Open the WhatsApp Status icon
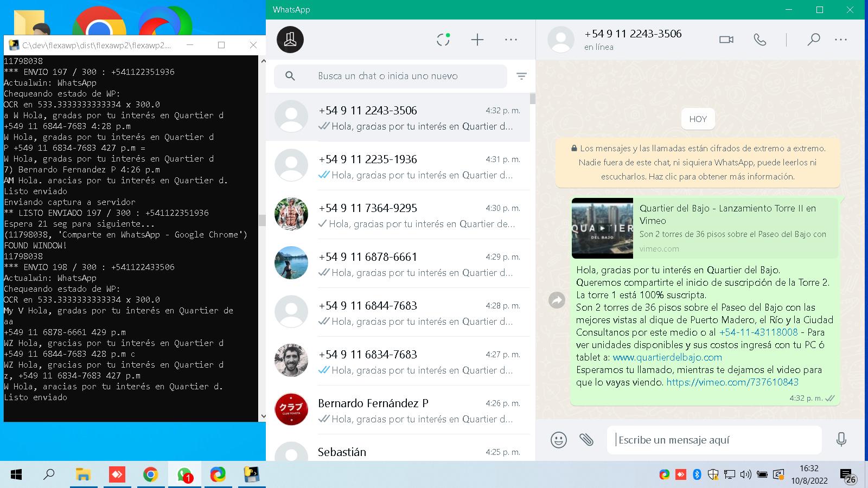This screenshot has width=868, height=488. click(443, 40)
